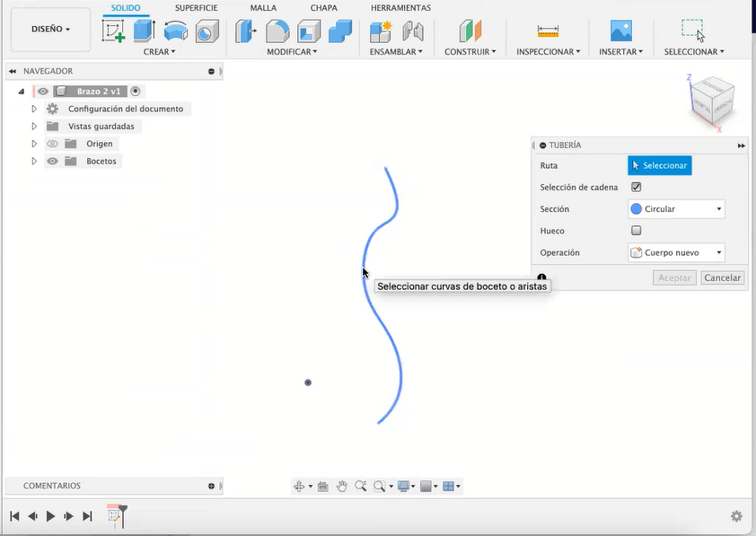Viewport: 756px width, 536px height.
Task: Click the Orbit navigation icon
Action: click(x=299, y=487)
